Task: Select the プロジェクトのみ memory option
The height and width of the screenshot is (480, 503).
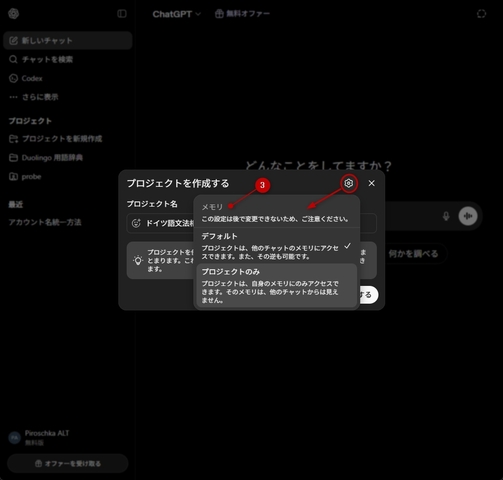Action: [x=277, y=286]
